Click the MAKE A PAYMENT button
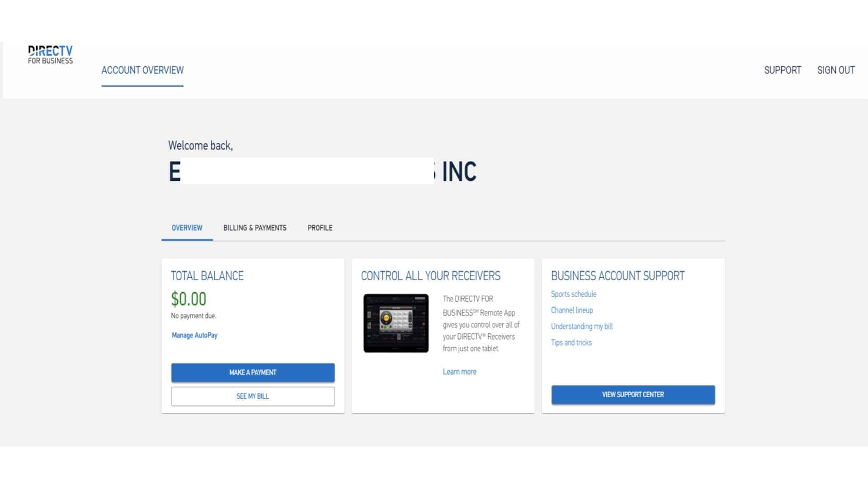Viewport: 868px width, 488px height. point(252,372)
